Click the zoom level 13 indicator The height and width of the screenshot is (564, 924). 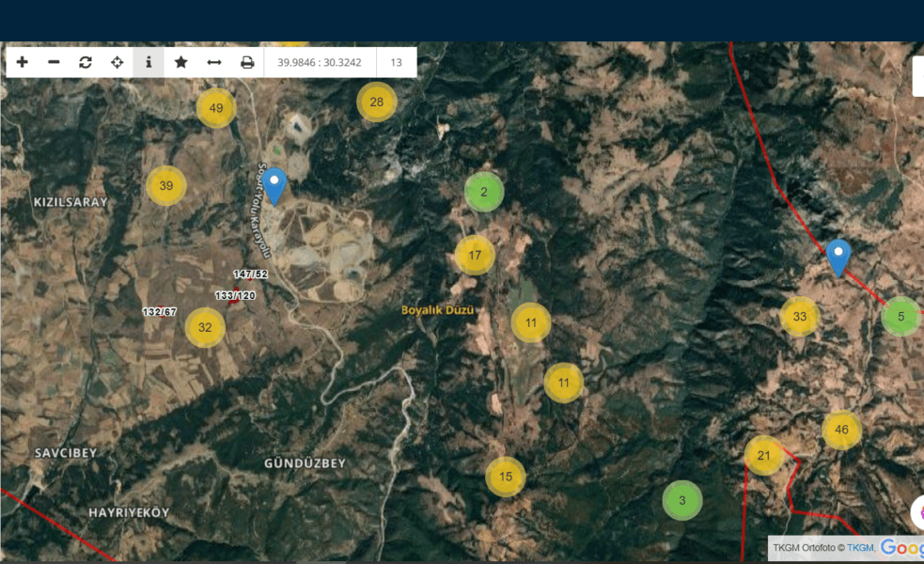[397, 63]
